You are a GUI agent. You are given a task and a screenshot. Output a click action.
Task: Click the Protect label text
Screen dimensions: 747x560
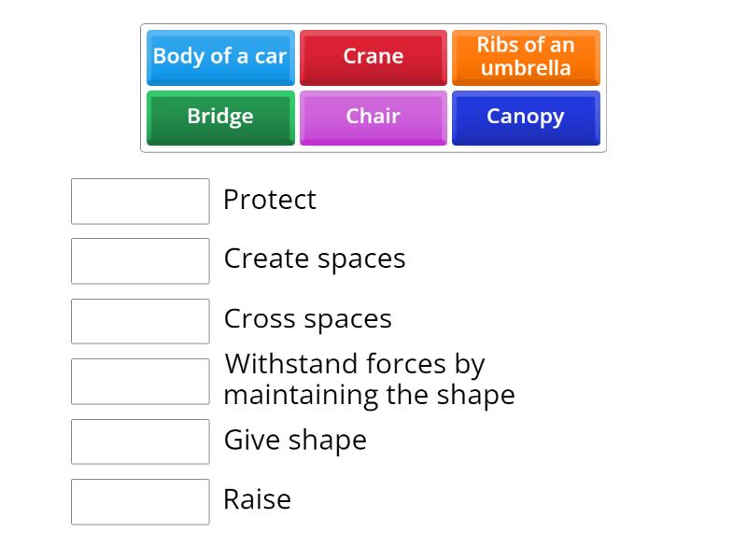pos(270,200)
